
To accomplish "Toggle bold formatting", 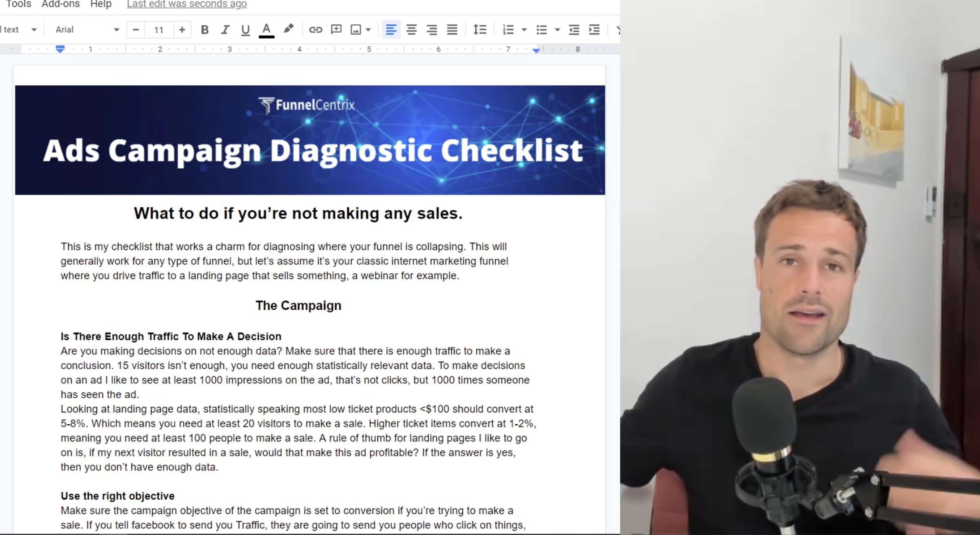I will (x=205, y=30).
